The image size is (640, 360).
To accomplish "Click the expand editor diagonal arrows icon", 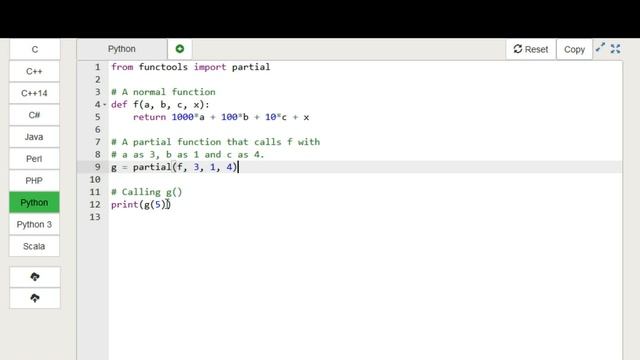I will click(600, 48).
